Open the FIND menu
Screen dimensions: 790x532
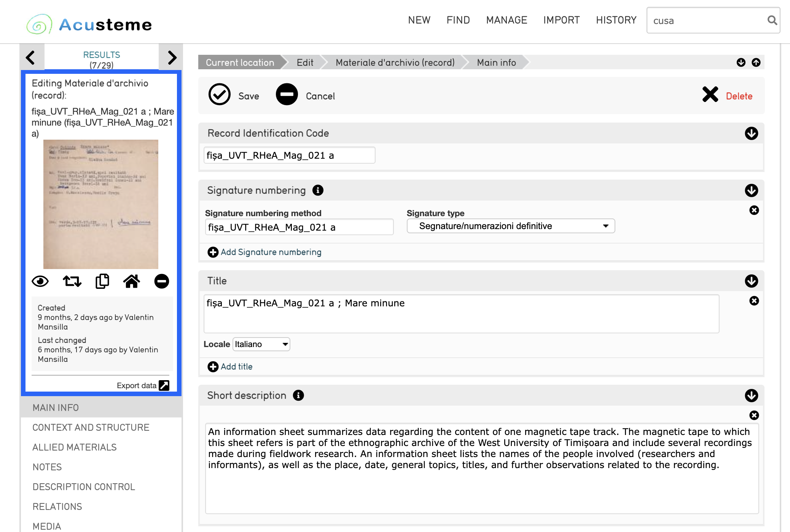point(458,20)
